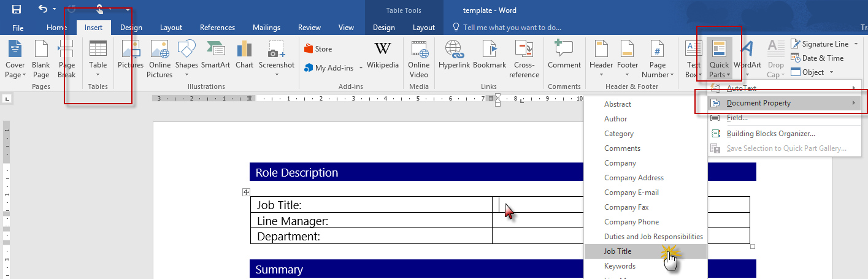Click the Online Video icon
Image resolution: width=868 pixels, height=279 pixels.
click(419, 59)
